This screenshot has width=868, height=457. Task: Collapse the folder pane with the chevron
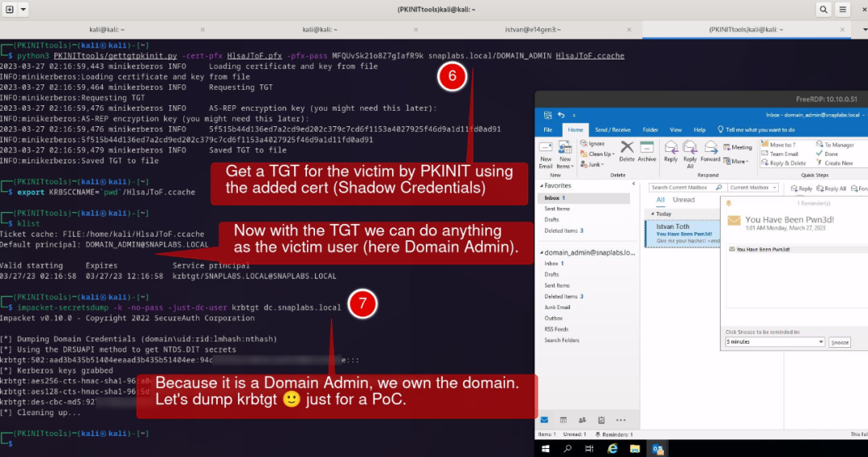point(634,184)
